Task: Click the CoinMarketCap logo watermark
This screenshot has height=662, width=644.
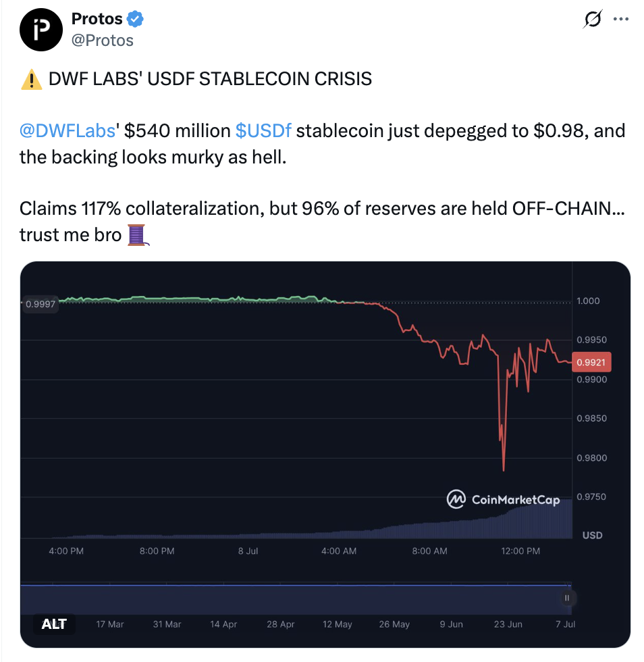Action: pyautogui.click(x=503, y=499)
